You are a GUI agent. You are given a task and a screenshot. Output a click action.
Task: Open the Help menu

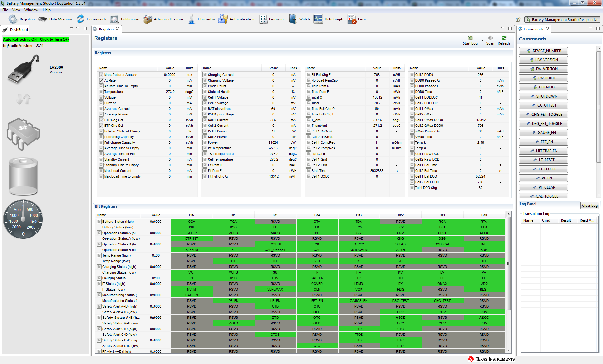coord(46,10)
